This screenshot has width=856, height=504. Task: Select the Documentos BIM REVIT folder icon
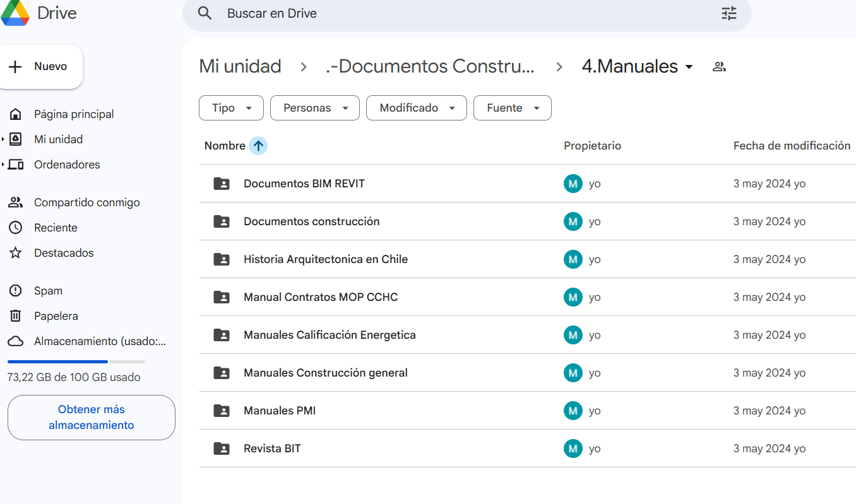pos(222,184)
